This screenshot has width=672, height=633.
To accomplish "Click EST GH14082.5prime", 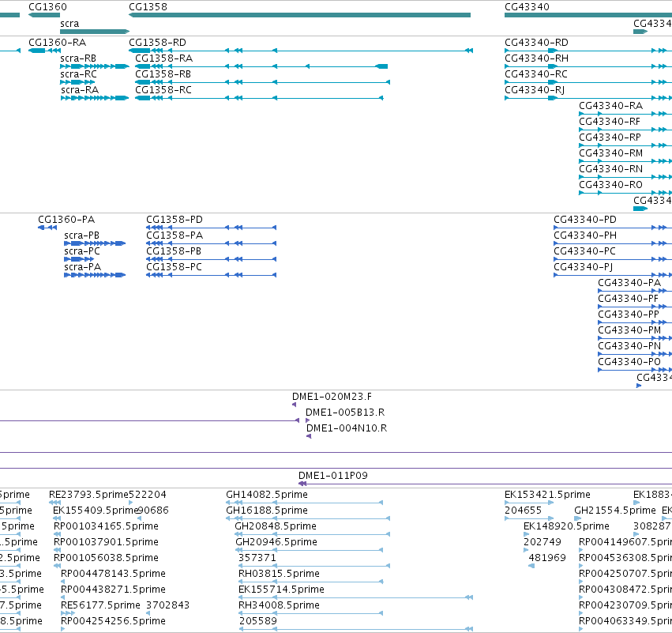I will point(267,495).
